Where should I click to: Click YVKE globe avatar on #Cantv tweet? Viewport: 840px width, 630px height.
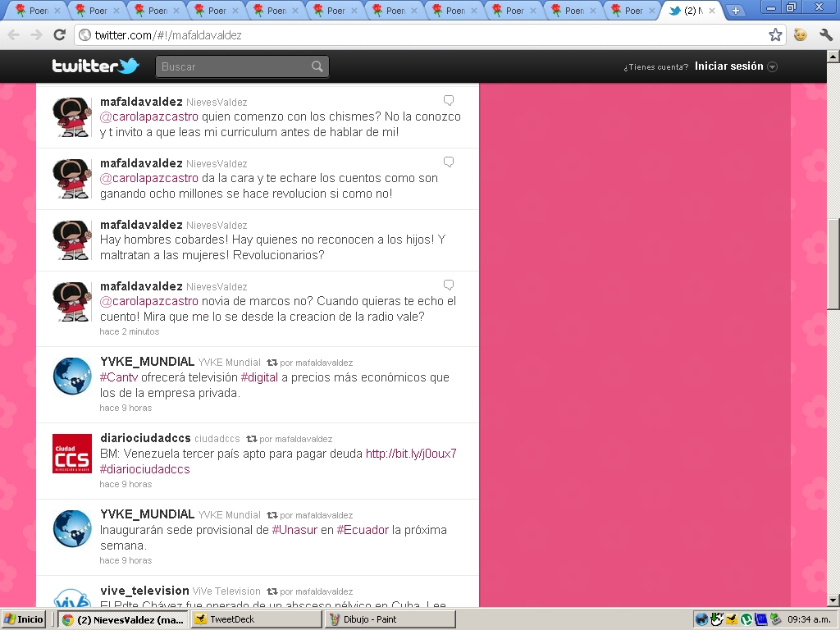click(72, 377)
